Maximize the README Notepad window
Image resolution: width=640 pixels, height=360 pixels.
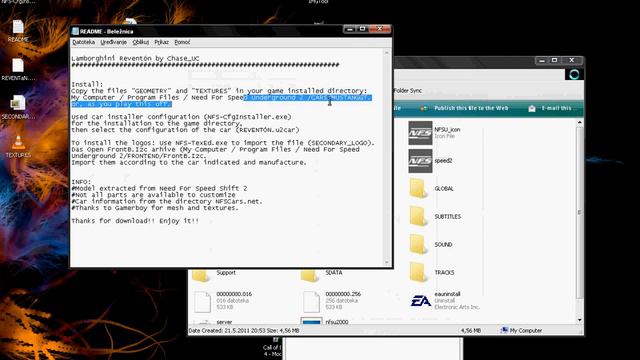[362, 29]
